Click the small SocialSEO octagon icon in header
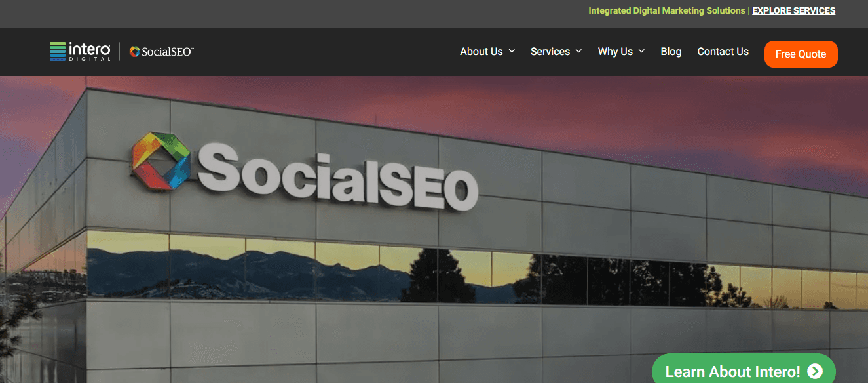Screen dimensions: 868x383 135,52
